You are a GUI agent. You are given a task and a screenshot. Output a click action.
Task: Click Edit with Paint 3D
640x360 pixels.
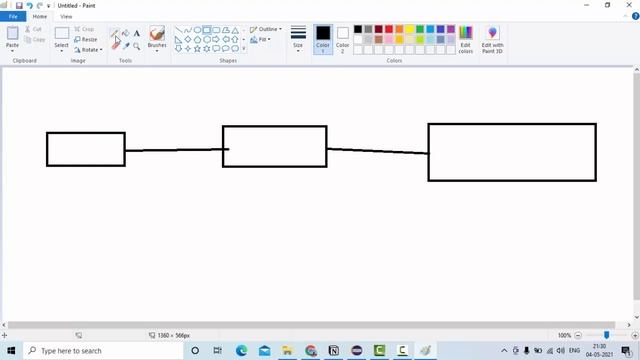(492, 40)
